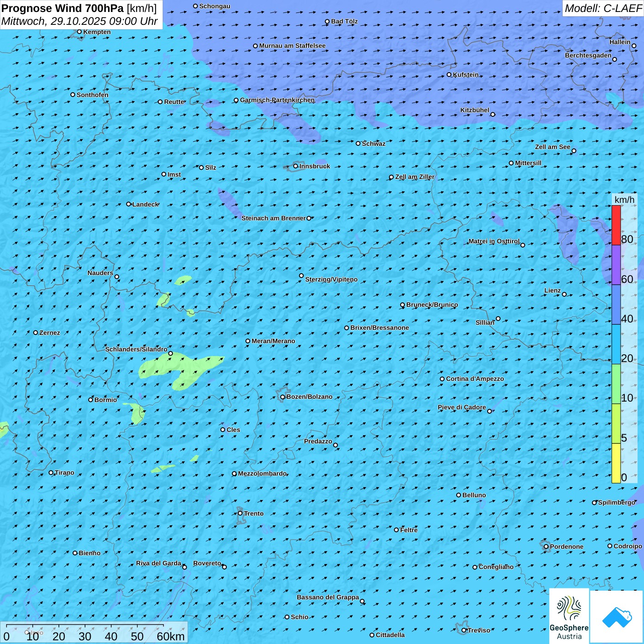Image resolution: width=644 pixels, height=644 pixels.
Task: Click the red 80 km/h legend color
Action: (x=616, y=225)
